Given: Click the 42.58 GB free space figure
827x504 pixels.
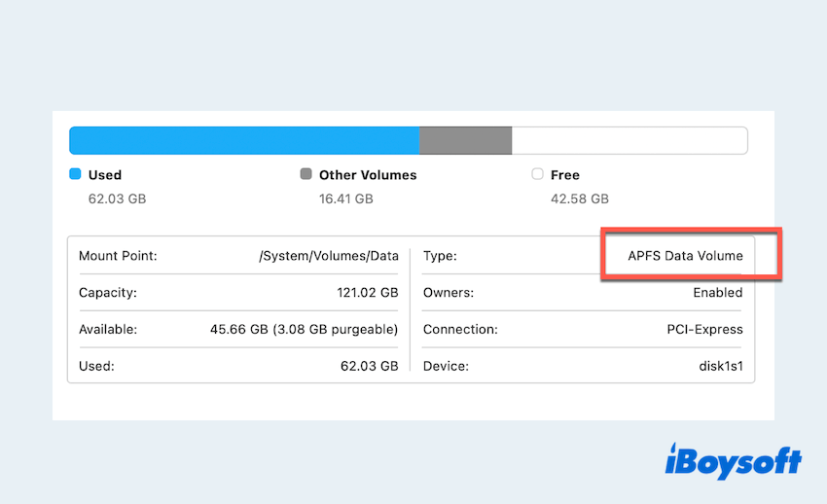Looking at the screenshot, I should (579, 198).
